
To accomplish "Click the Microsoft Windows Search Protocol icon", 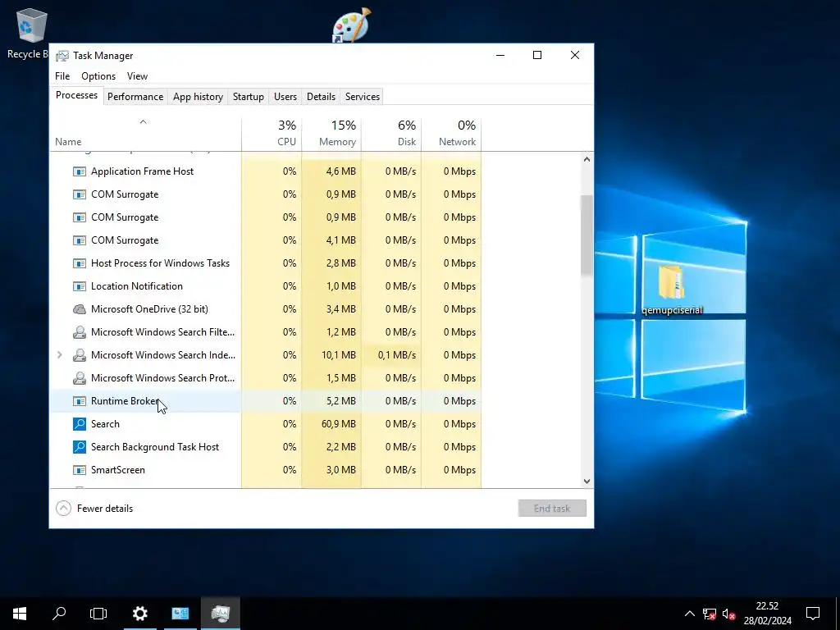I will click(80, 378).
